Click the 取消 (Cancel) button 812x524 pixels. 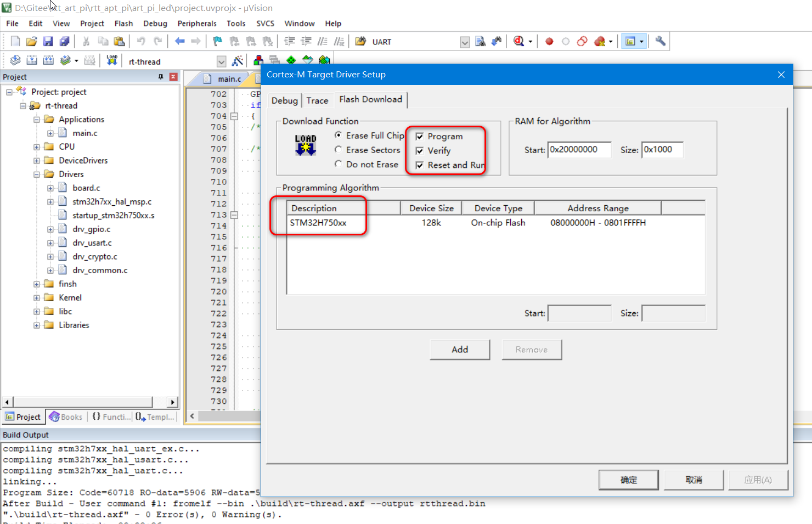tap(694, 480)
